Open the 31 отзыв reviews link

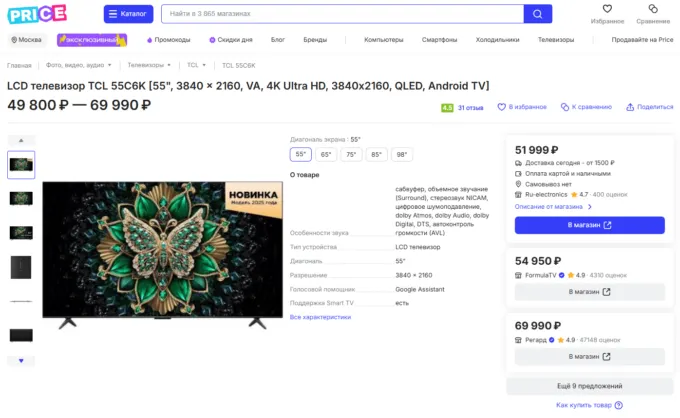[x=471, y=108]
